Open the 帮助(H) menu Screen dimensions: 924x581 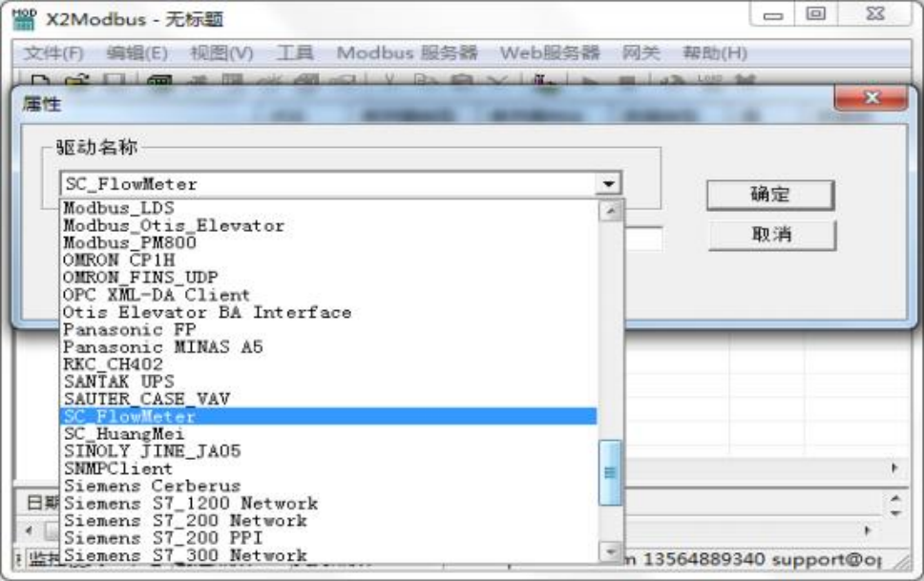click(x=715, y=53)
